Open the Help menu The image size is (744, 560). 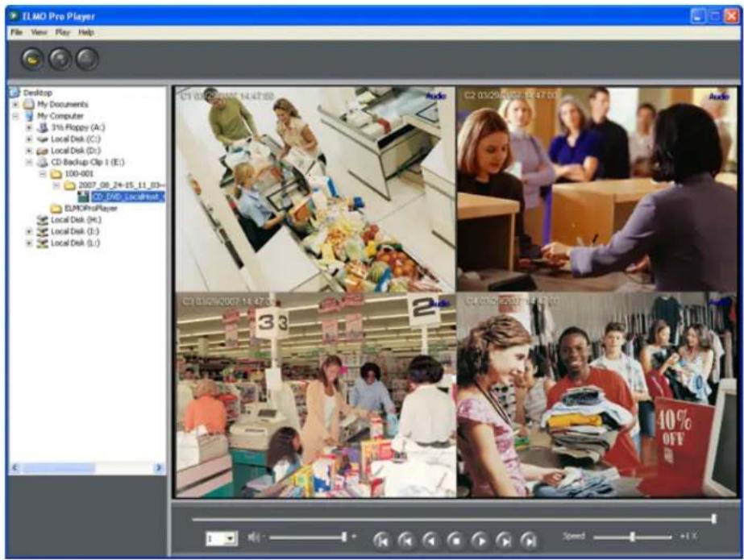86,32
